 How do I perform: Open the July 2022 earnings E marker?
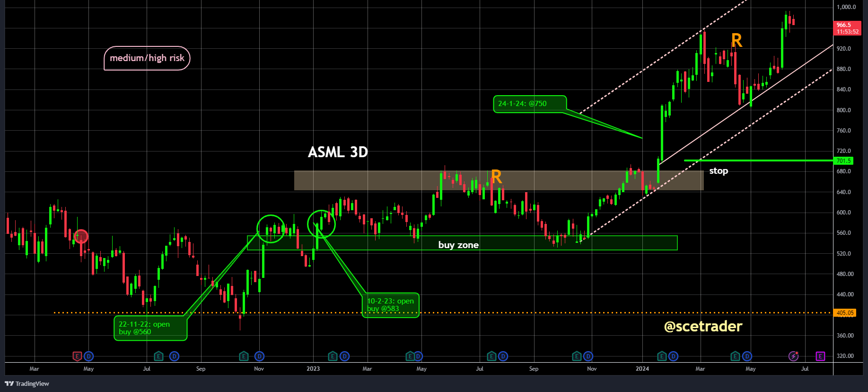pos(159,356)
